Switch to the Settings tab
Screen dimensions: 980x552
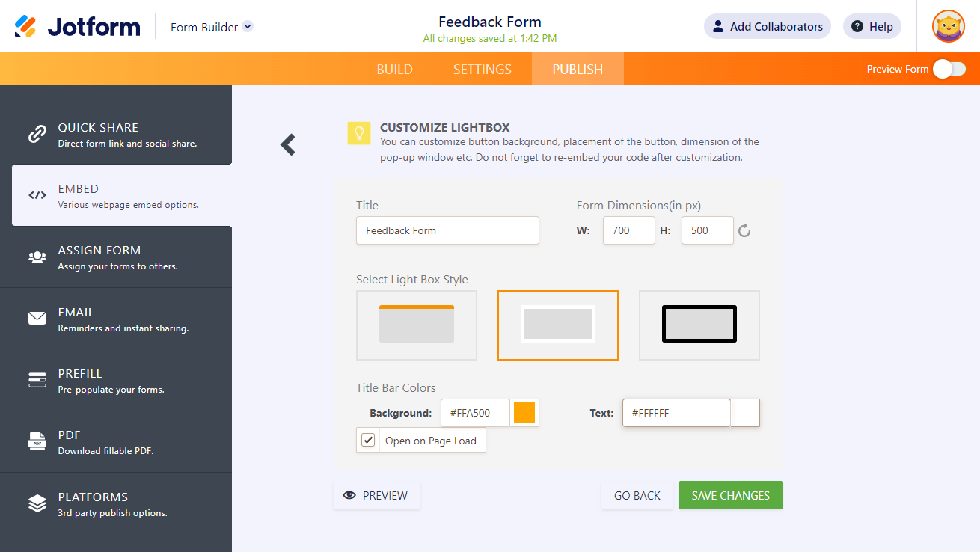tap(483, 69)
